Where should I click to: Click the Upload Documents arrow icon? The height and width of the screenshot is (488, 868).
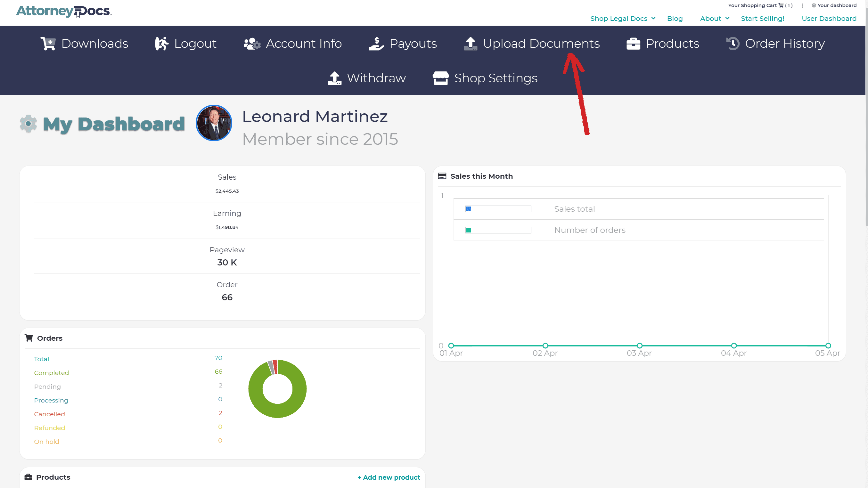tap(471, 44)
